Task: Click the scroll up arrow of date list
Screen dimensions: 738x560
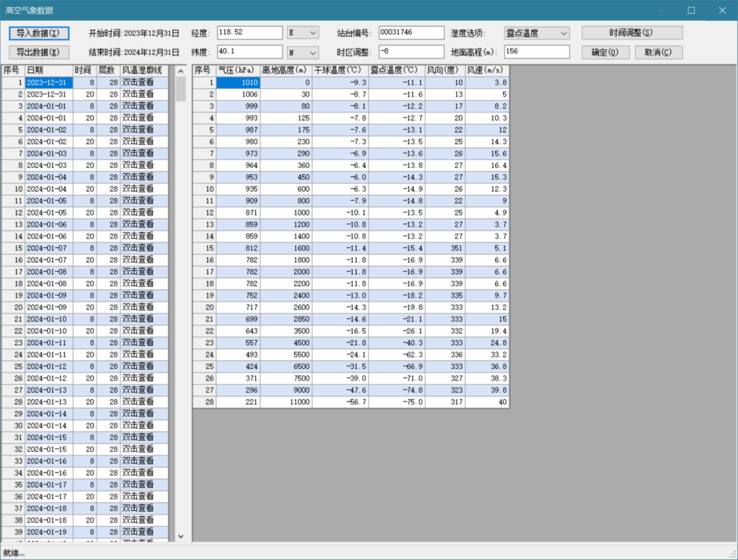Action: pyautogui.click(x=180, y=71)
